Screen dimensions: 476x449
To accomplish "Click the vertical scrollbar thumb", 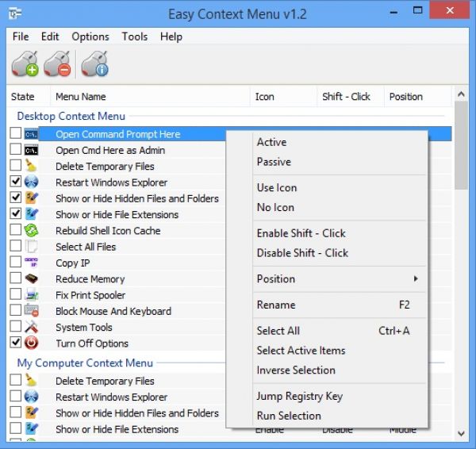I will pyautogui.click(x=461, y=145).
